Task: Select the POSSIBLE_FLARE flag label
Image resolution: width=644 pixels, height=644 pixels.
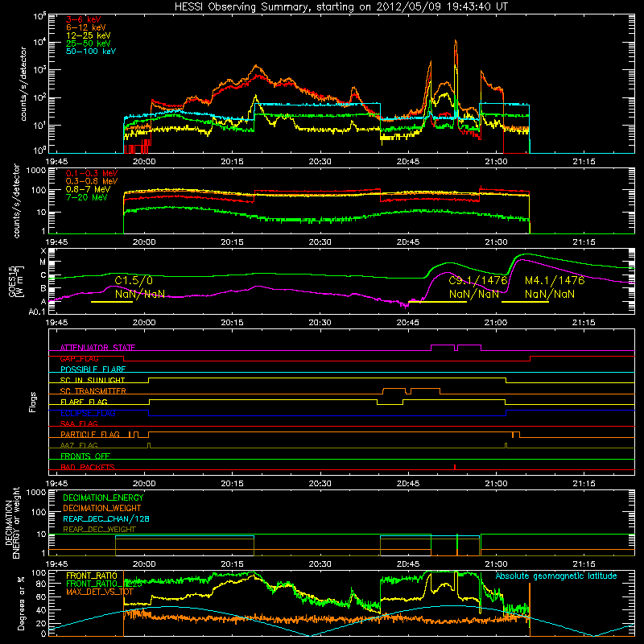Action: (x=93, y=369)
